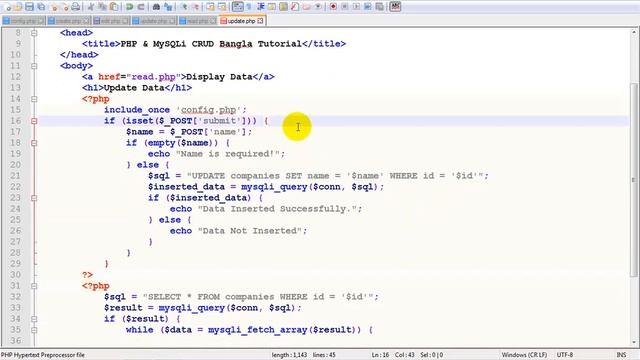Cut selection with the scissors icon
Viewport: 640px width, 360px height.
[91, 7]
